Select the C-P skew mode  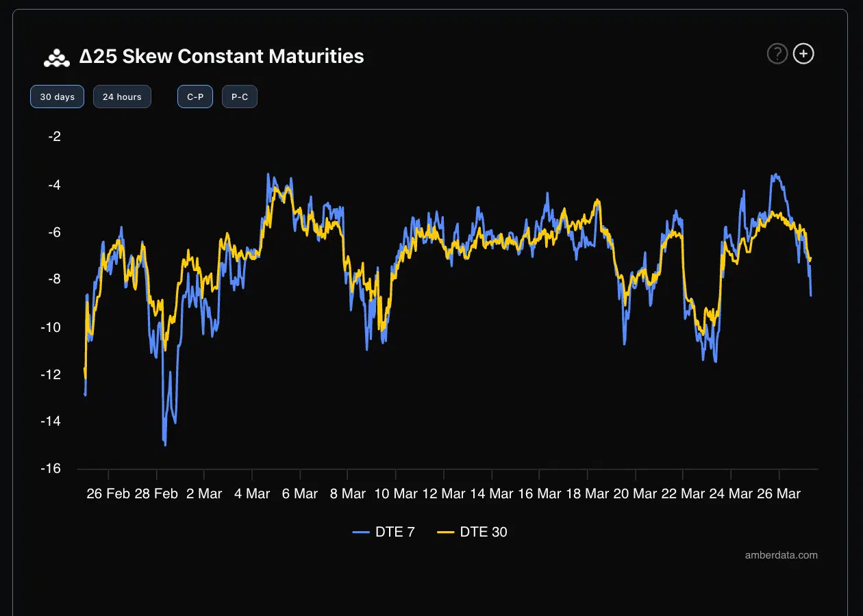195,97
